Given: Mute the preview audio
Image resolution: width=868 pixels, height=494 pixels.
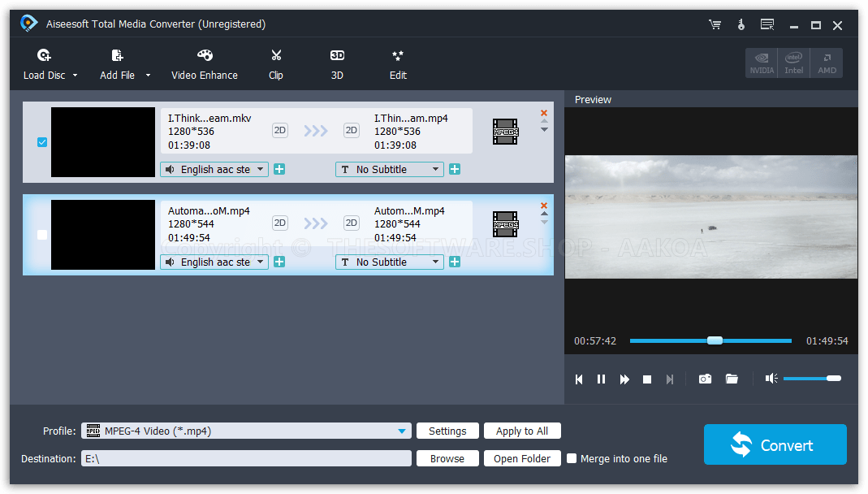Looking at the screenshot, I should coord(771,379).
